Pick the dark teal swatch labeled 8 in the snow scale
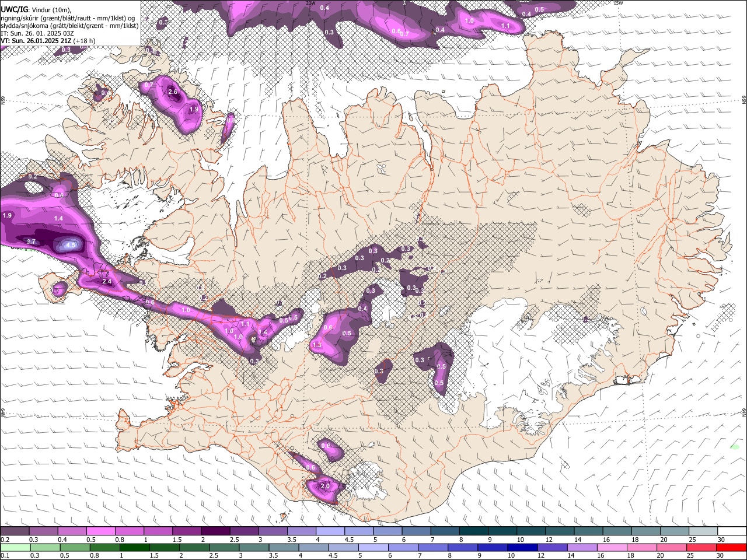The image size is (747, 560). point(474,531)
